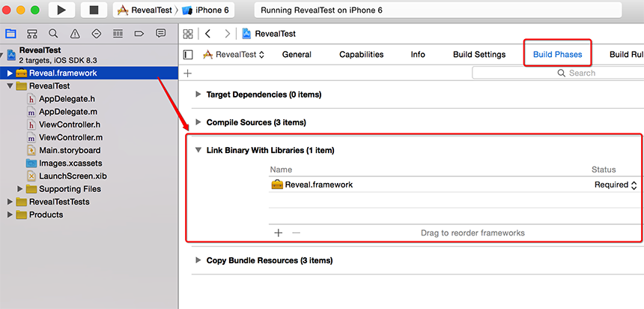The width and height of the screenshot is (644, 309).
Task: Open the Find navigator magnifier icon
Action: [53, 33]
